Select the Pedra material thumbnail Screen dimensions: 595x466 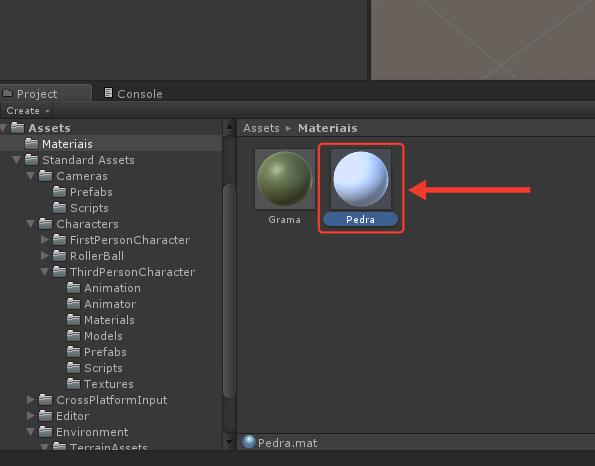pos(360,179)
